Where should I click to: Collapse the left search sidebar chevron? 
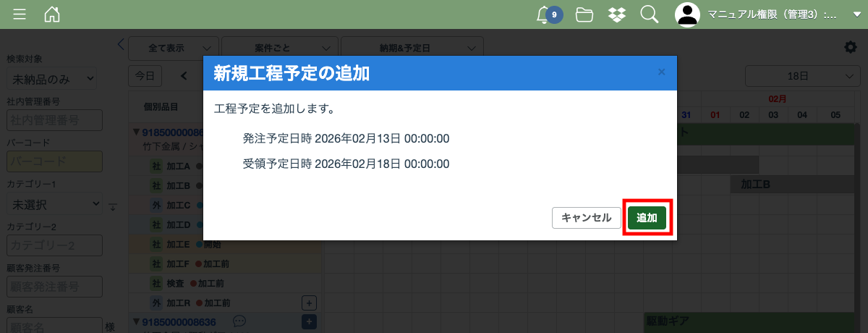click(x=121, y=43)
